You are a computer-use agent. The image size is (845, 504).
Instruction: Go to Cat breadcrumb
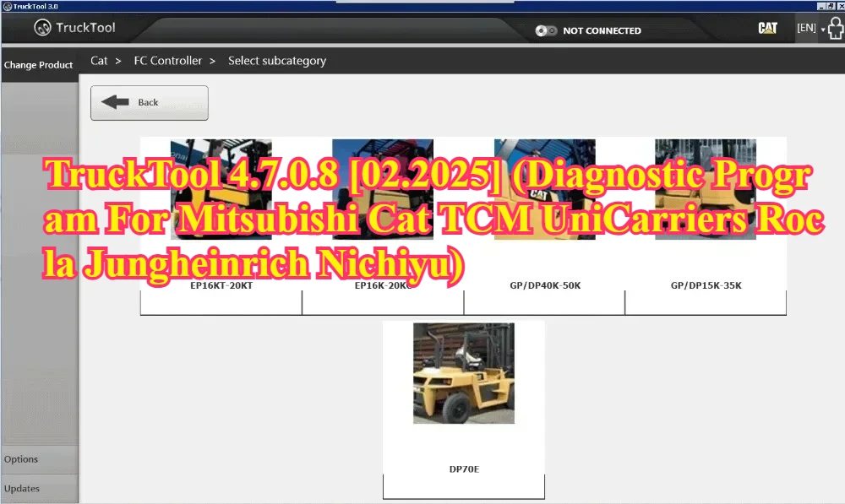(99, 61)
